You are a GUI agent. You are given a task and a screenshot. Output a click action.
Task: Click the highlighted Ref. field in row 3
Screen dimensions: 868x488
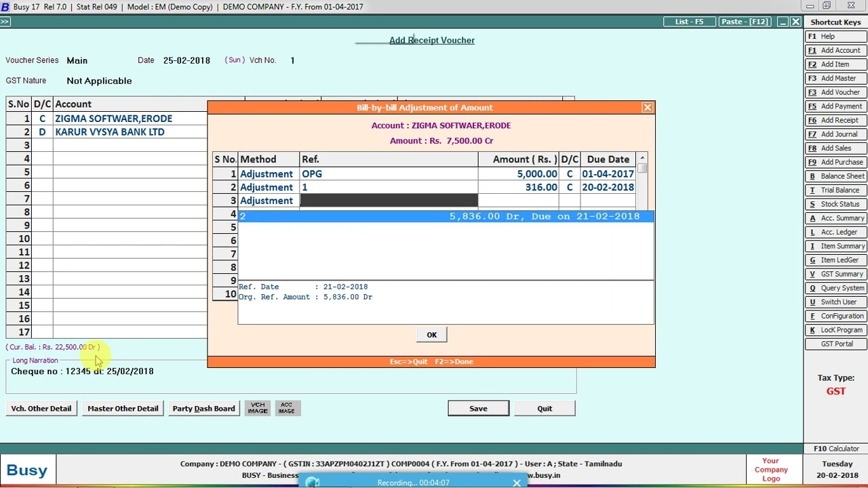(389, 201)
